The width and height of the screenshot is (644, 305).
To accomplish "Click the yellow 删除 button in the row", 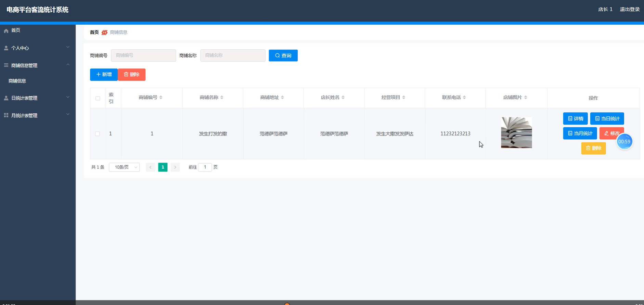I will 593,148.
